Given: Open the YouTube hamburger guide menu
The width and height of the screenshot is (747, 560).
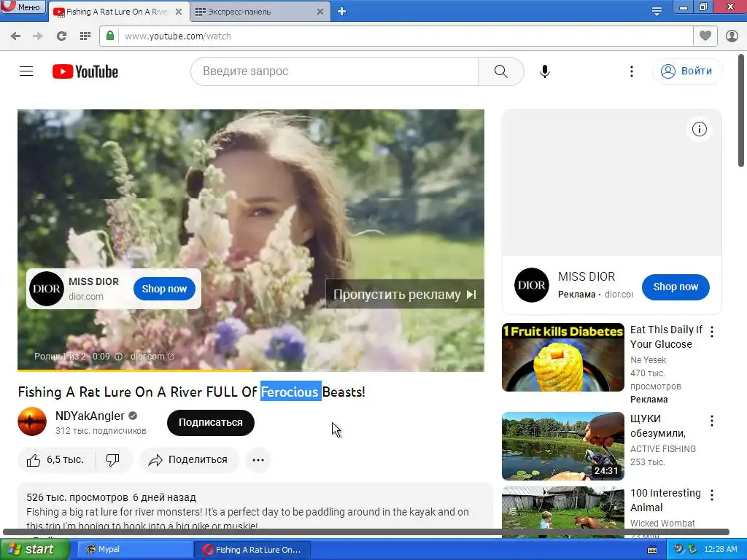Looking at the screenshot, I should pyautogui.click(x=26, y=71).
